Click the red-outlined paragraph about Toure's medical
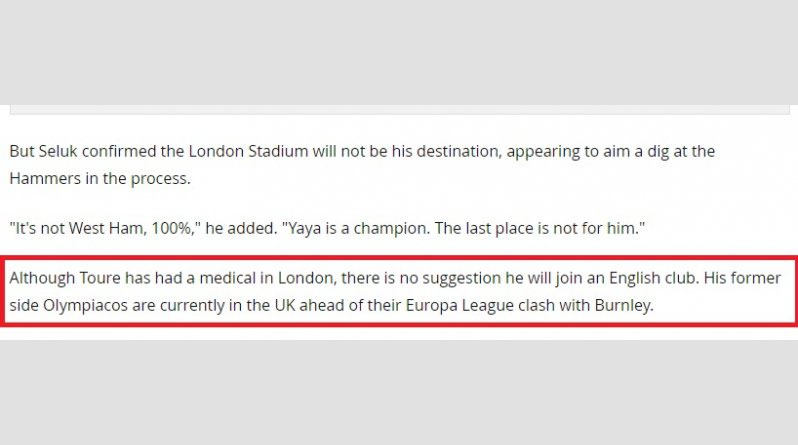This screenshot has width=798, height=445. 398,290
